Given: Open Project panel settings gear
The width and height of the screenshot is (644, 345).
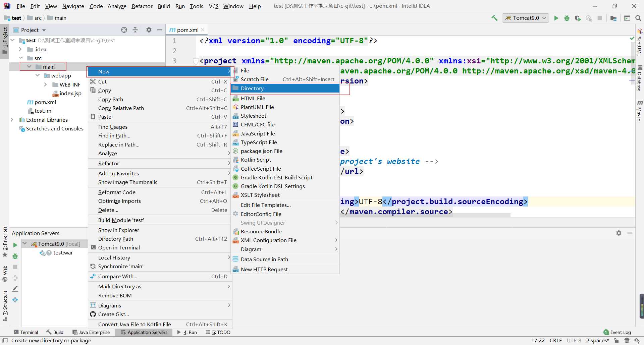Looking at the screenshot, I should pyautogui.click(x=149, y=30).
